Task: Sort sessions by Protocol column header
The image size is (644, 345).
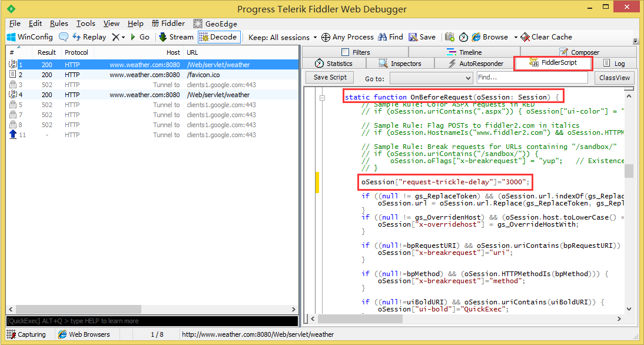Action: pyautogui.click(x=77, y=52)
